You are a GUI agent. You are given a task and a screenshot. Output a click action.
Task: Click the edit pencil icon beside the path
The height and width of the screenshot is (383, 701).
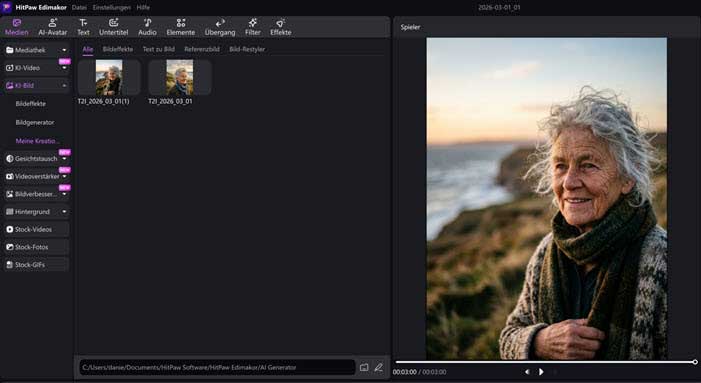[x=378, y=367]
